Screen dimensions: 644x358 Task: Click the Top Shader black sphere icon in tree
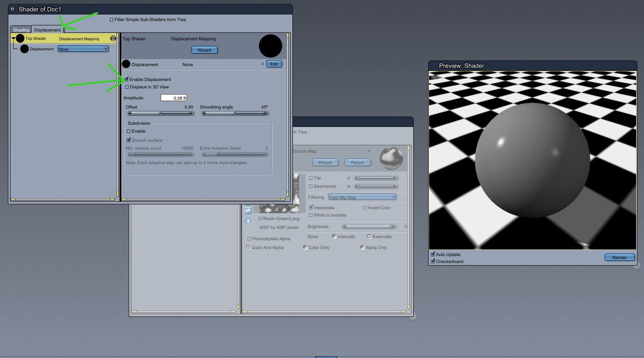(20, 39)
